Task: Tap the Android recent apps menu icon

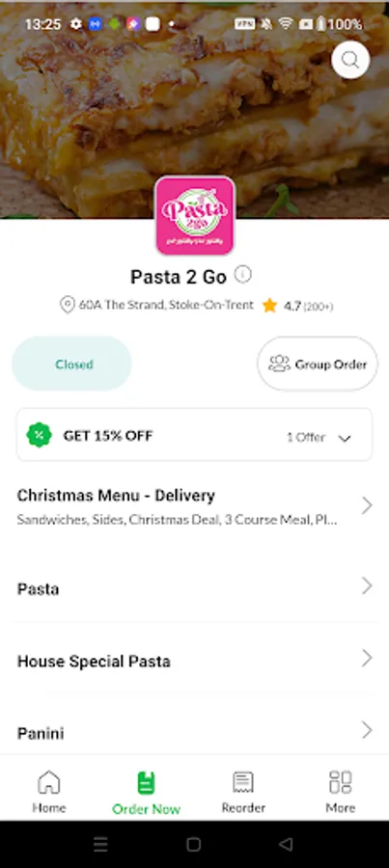Action: [x=100, y=844]
